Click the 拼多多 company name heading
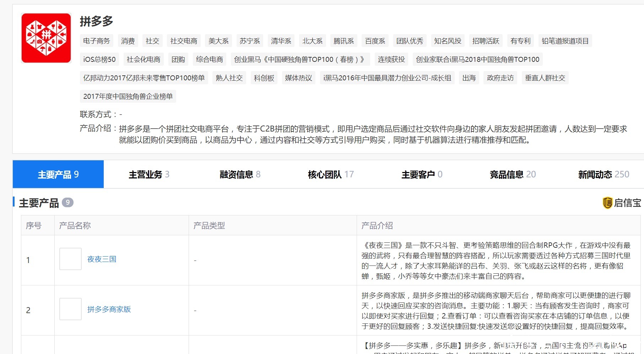 pyautogui.click(x=97, y=21)
